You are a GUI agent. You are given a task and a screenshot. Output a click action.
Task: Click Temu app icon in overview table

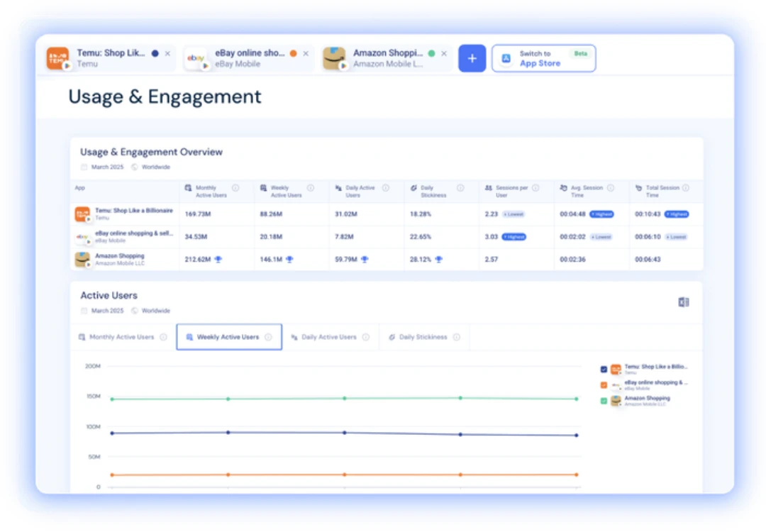coord(82,214)
